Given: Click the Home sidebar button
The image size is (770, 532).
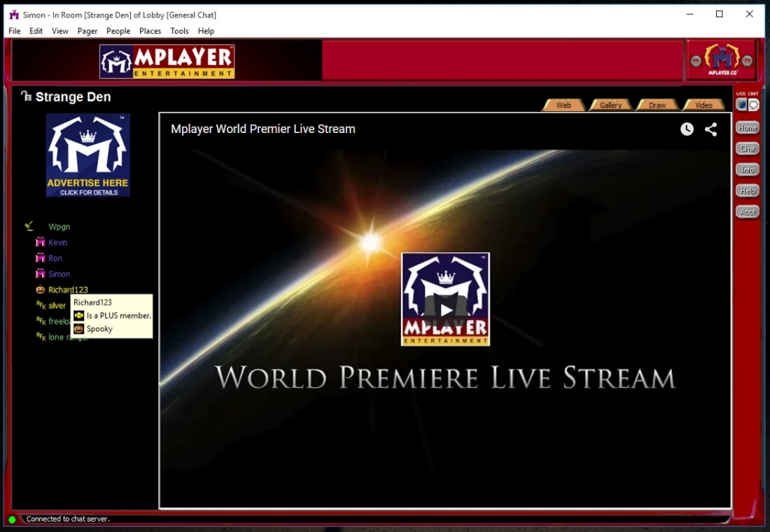Looking at the screenshot, I should [x=748, y=128].
